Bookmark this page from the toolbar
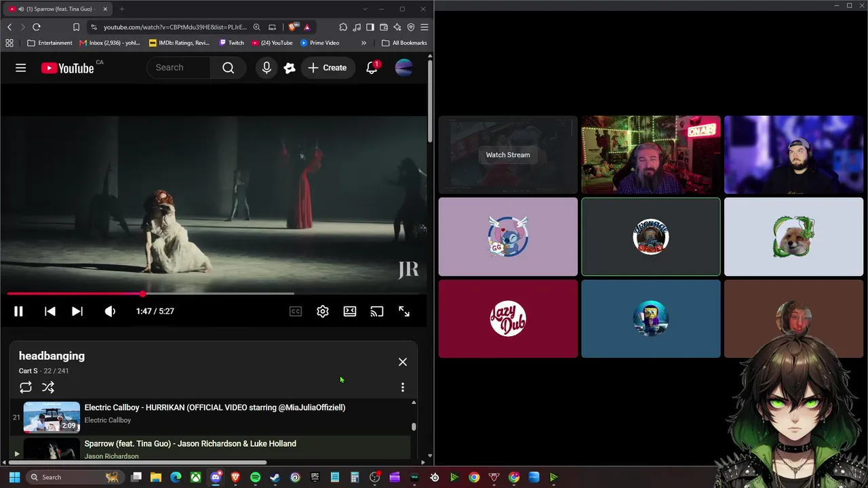868x488 pixels. point(76,27)
